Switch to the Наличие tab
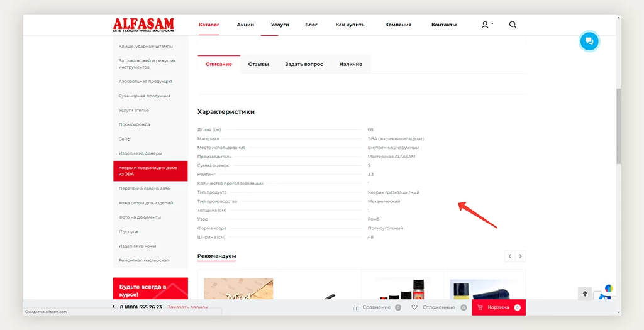This screenshot has width=644, height=330. [350, 64]
